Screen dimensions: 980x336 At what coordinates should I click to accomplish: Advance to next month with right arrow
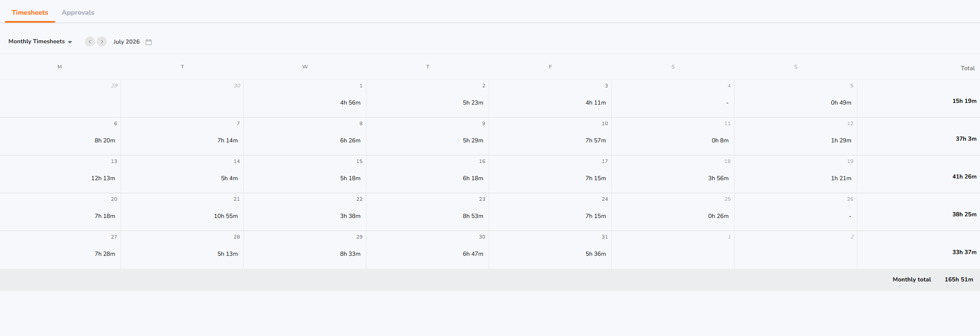pos(102,42)
